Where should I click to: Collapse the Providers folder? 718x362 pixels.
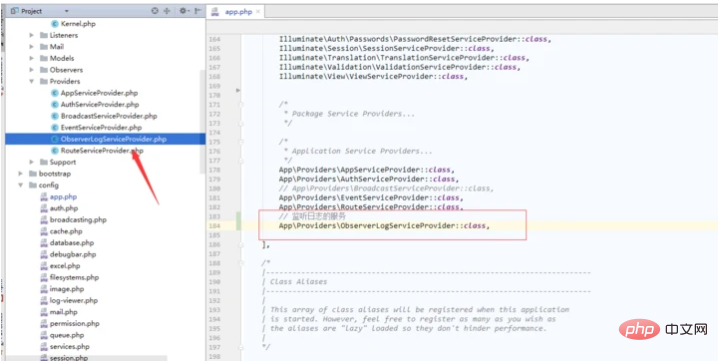pyautogui.click(x=32, y=81)
